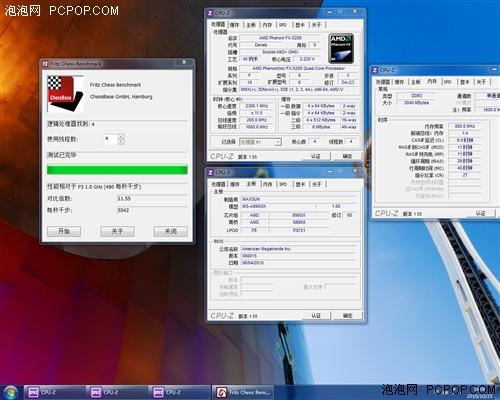
Task: Decrease thread count with the down arrow
Action: [121, 142]
